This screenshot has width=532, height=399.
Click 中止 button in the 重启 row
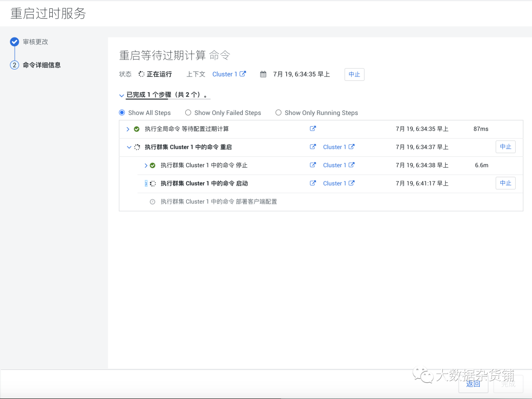click(505, 146)
